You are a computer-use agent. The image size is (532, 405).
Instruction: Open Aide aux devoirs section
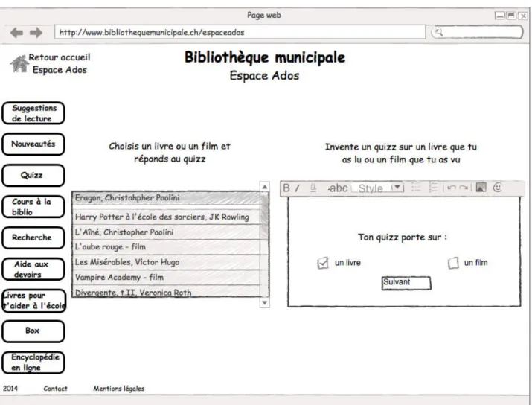tap(33, 270)
